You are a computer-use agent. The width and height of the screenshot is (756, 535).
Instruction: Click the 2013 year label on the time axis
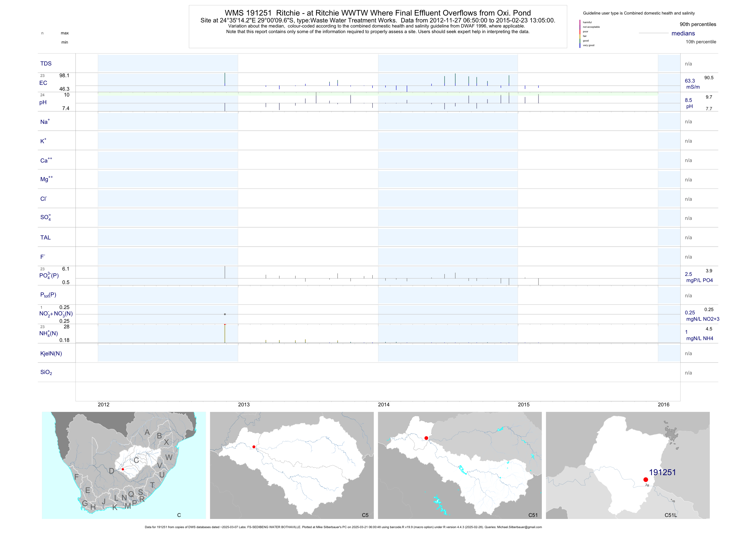click(x=244, y=405)
